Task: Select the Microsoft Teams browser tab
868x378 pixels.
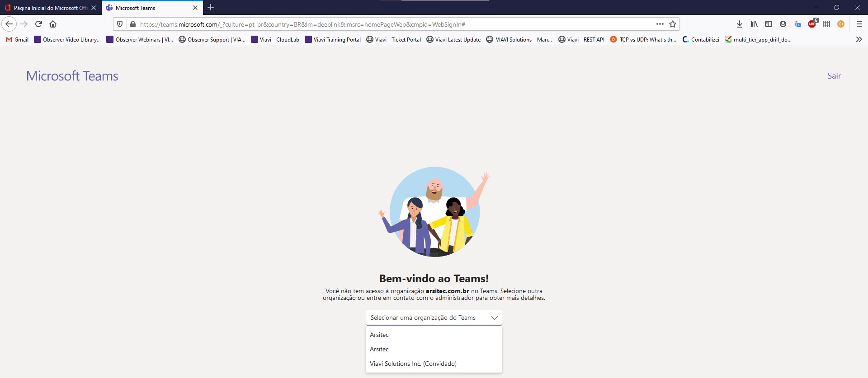Action: [x=152, y=8]
